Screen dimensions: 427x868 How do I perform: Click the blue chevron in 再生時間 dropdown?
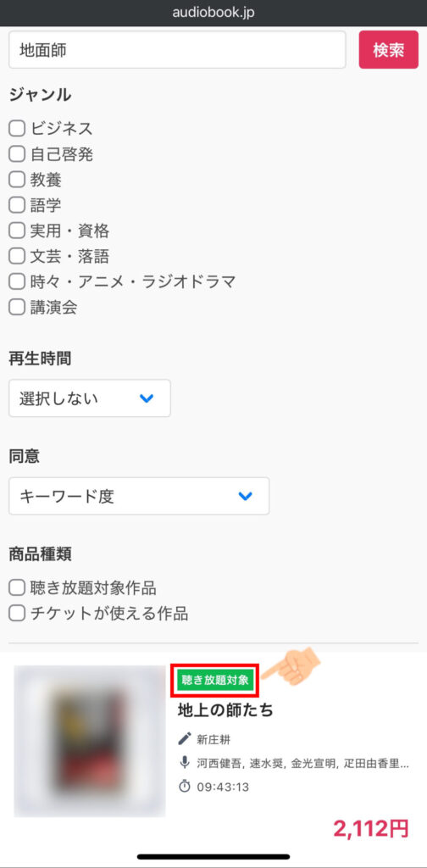coord(147,398)
